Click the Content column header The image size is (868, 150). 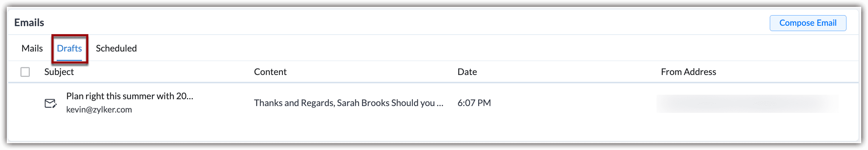(x=270, y=72)
